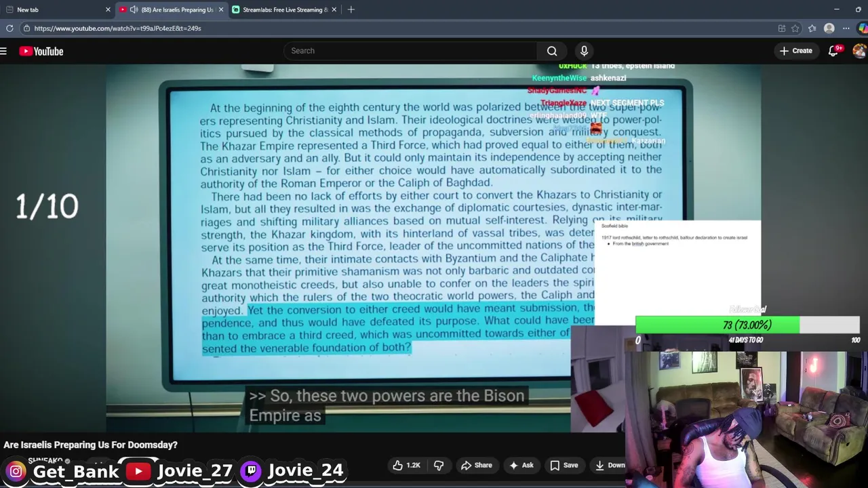The height and width of the screenshot is (488, 868).
Task: Launch the Copilot sidebar icon
Action: click(x=863, y=28)
